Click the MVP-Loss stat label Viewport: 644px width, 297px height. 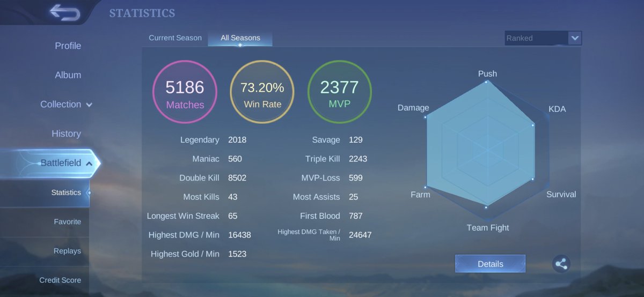tap(320, 177)
